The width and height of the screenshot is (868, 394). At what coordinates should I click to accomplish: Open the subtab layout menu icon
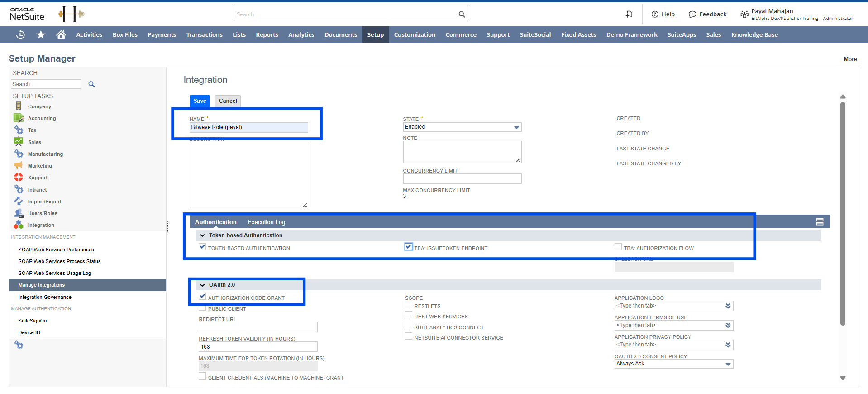point(820,222)
